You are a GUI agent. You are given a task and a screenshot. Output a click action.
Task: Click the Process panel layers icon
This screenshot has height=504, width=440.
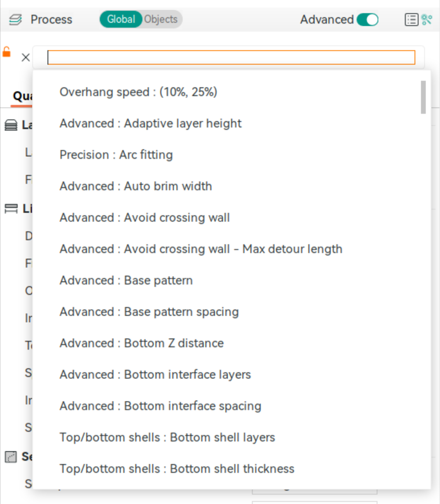click(x=16, y=19)
